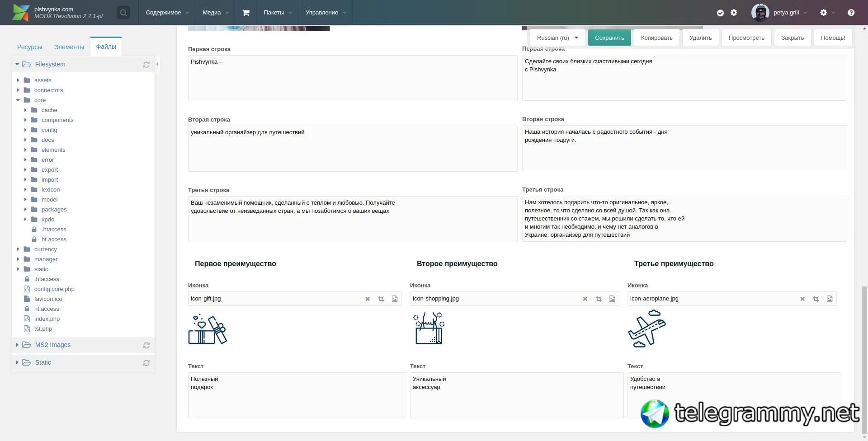Crop the icon-shopping.jpg image
This screenshot has width=868, height=441.
click(x=599, y=299)
